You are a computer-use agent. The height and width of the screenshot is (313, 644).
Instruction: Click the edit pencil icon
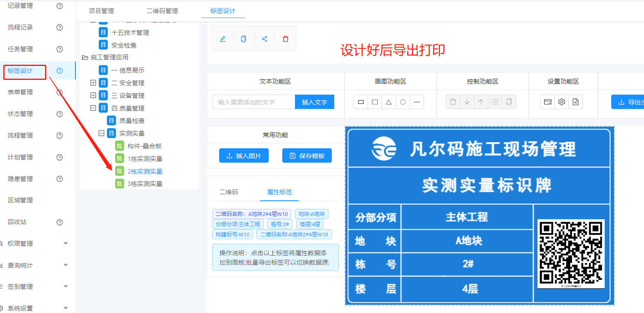coord(223,39)
